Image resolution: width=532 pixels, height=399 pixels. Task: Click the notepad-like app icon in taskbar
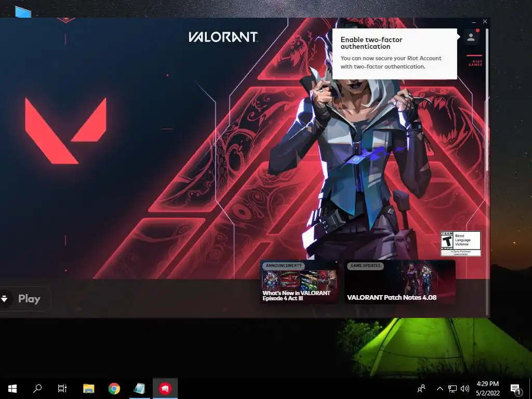(139, 389)
